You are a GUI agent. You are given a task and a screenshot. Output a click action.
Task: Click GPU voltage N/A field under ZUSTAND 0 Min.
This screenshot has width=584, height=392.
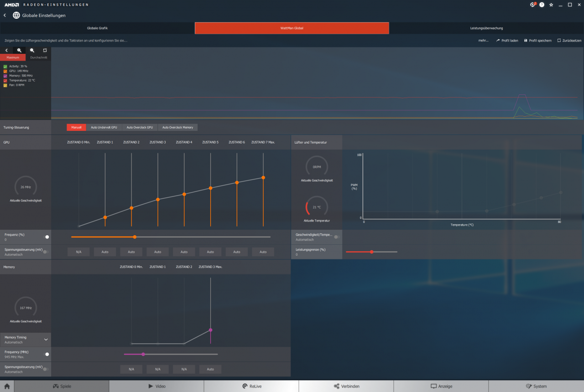click(x=78, y=252)
